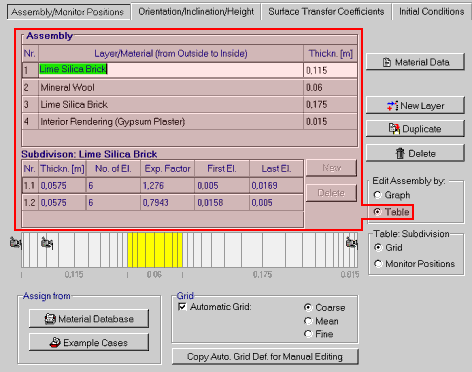Select the Fine grid option

point(319,334)
